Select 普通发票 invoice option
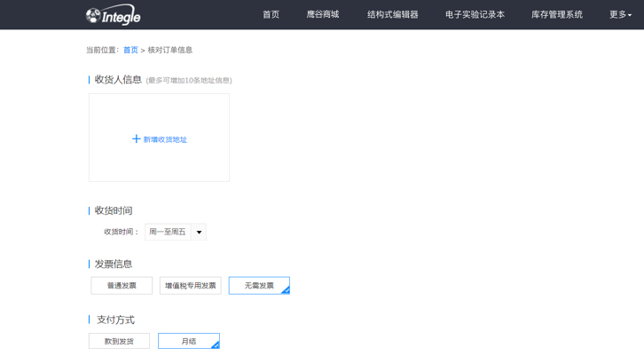 (122, 286)
